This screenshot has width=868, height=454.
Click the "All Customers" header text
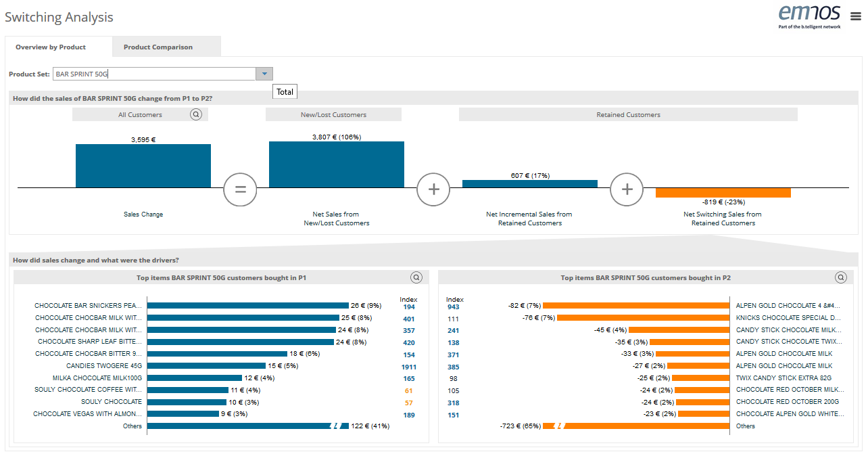pyautogui.click(x=140, y=115)
